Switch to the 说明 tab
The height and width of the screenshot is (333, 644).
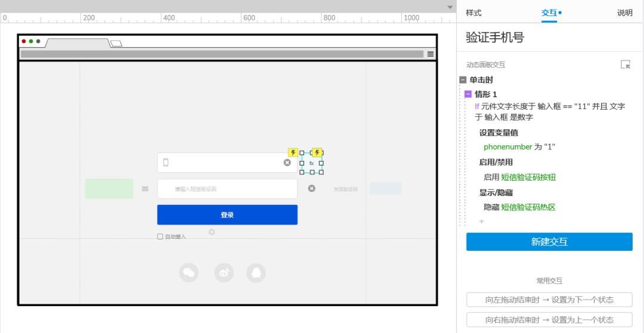pyautogui.click(x=625, y=13)
